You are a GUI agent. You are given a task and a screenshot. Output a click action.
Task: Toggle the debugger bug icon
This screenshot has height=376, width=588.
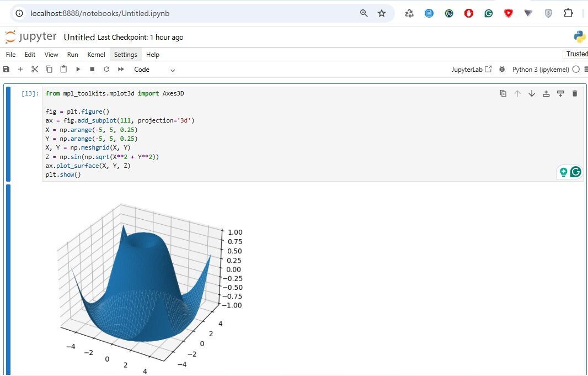click(502, 70)
